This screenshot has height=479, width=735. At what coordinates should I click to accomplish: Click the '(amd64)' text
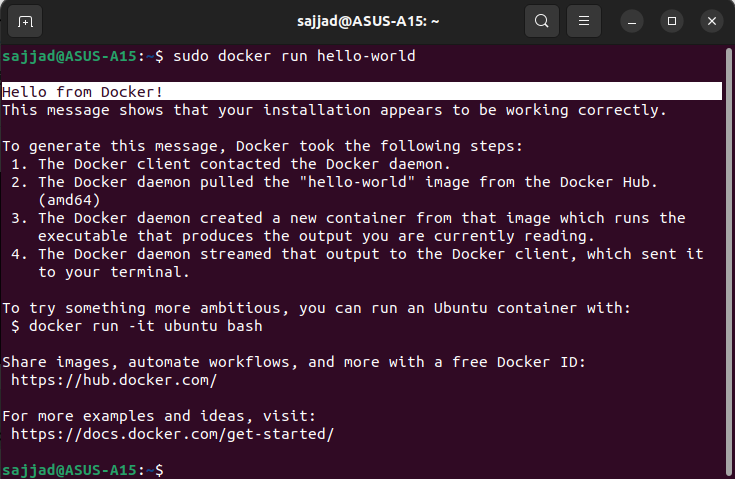69,201
